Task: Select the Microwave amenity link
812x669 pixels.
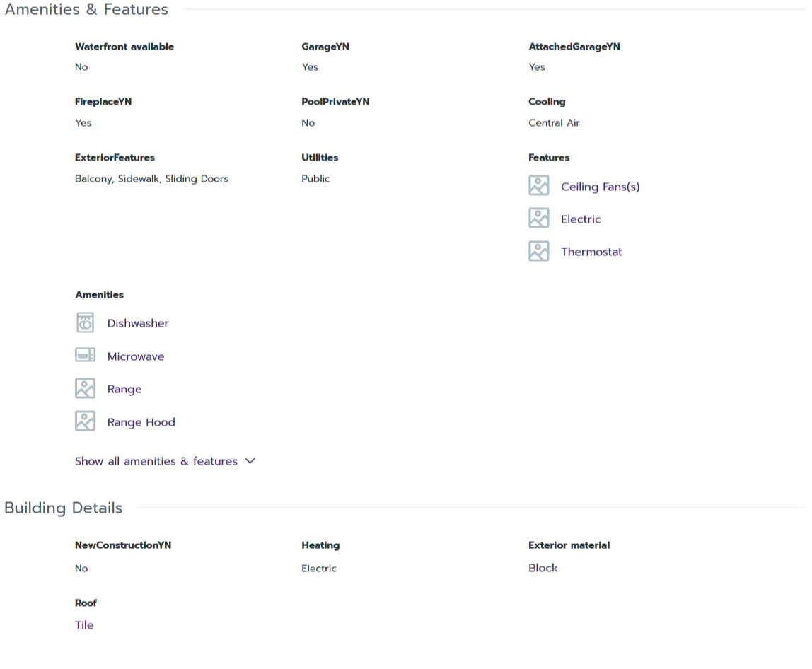Action: [136, 356]
